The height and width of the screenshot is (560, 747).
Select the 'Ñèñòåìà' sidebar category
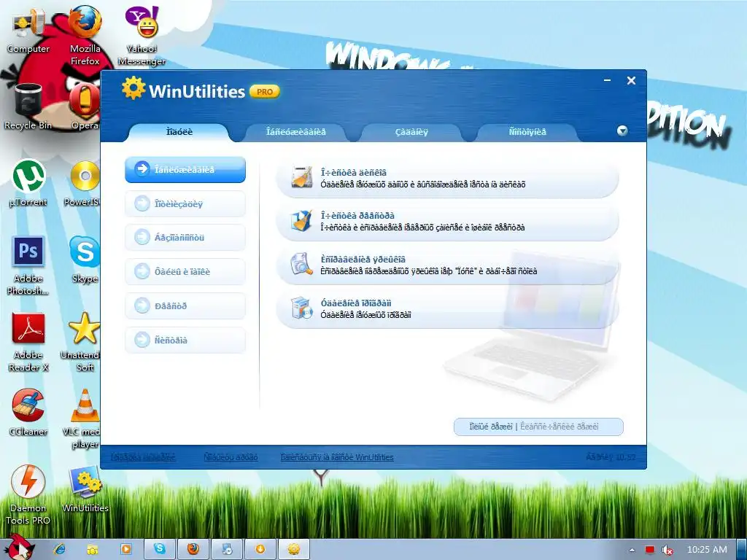click(185, 340)
